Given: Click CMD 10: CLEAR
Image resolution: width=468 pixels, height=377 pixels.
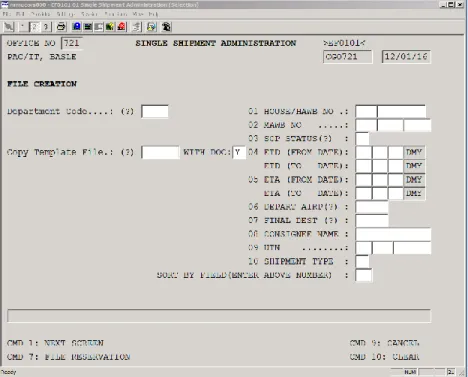Looking at the screenshot, I should [x=384, y=357].
